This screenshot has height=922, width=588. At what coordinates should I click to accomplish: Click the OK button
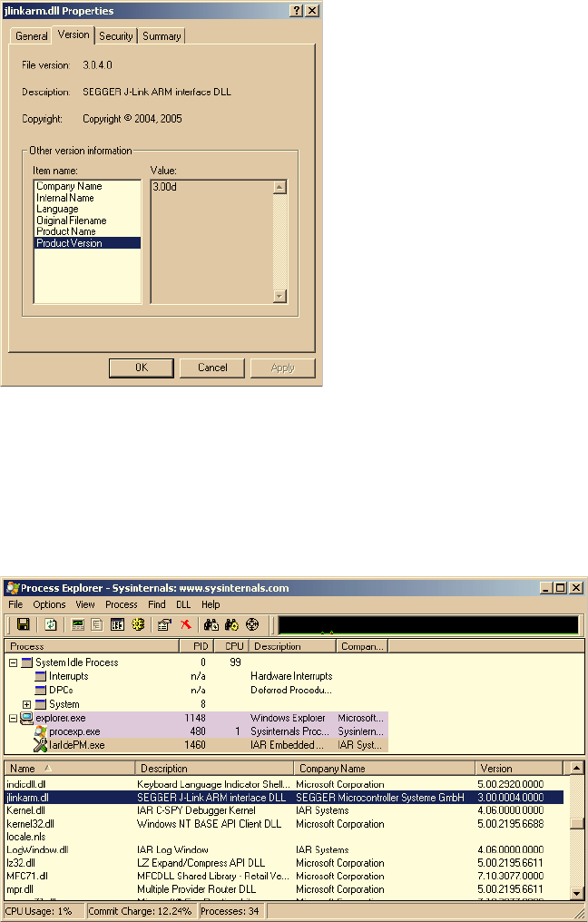coord(142,368)
